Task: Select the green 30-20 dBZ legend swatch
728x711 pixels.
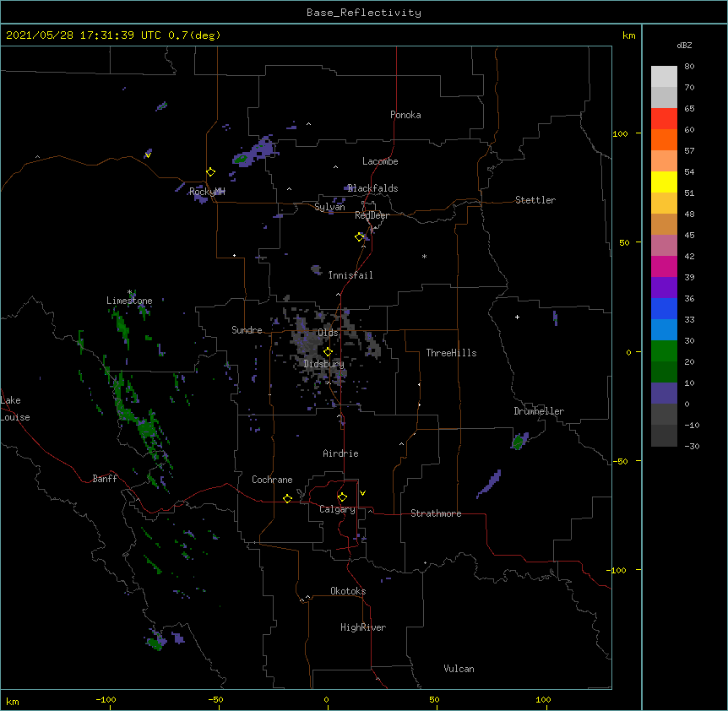Action: pyautogui.click(x=664, y=351)
